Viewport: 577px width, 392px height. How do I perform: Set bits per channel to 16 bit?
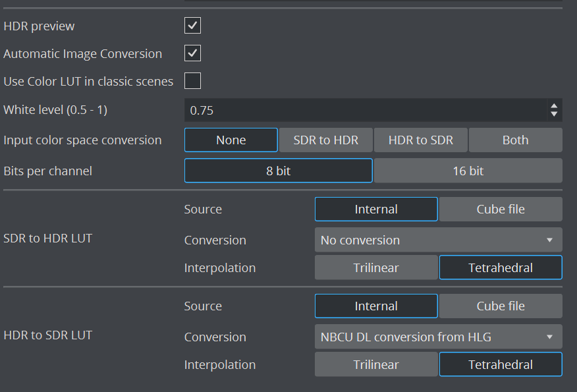(x=468, y=171)
